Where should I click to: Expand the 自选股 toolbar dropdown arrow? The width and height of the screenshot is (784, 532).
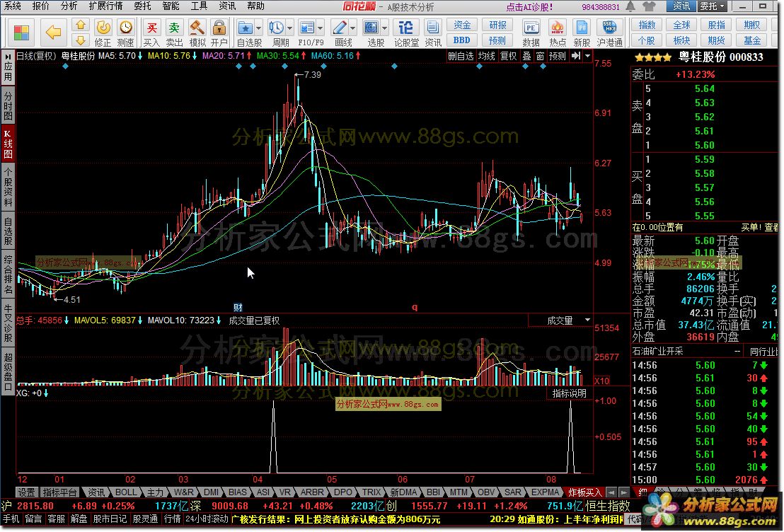[x=258, y=28]
